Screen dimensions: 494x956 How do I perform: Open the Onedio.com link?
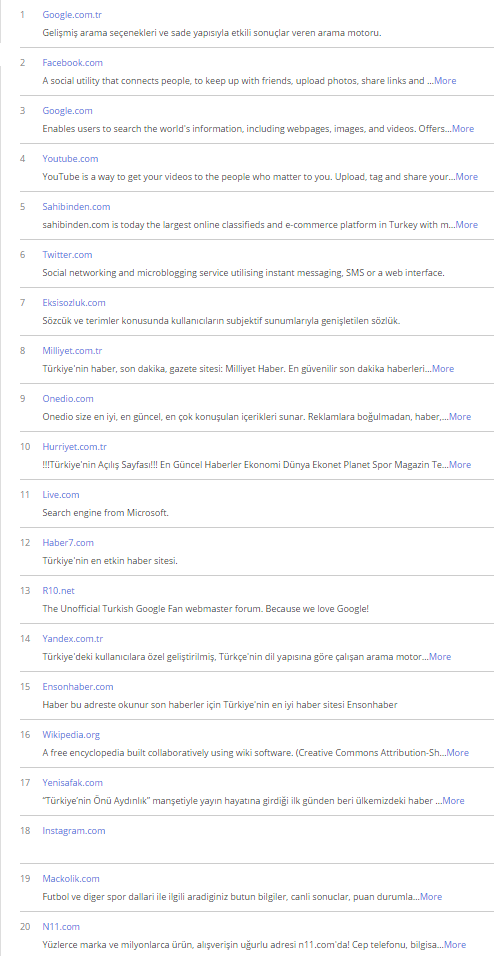click(68, 399)
